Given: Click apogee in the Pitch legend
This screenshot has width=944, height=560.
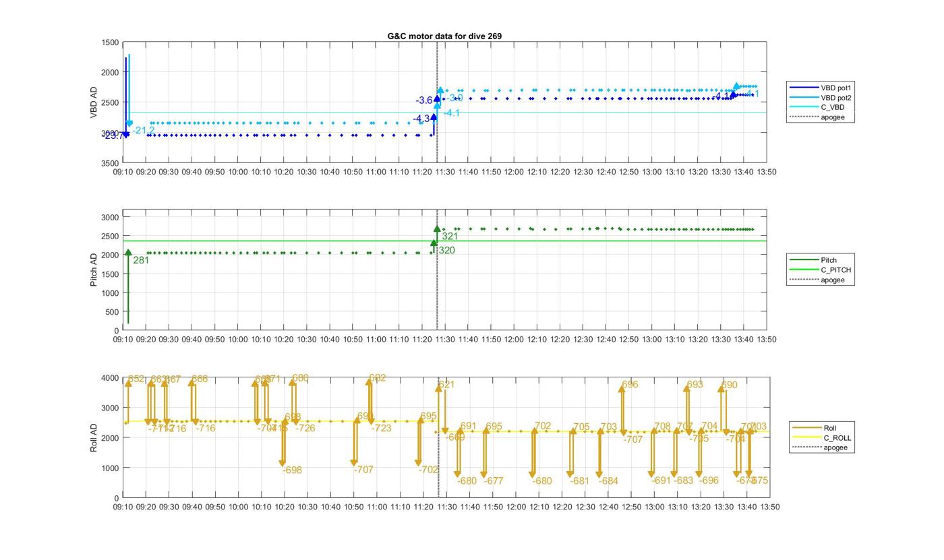Looking at the screenshot, I should tap(820, 280).
